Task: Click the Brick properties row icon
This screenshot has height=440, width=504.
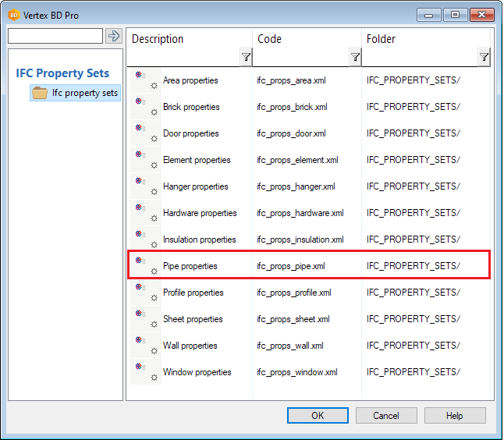Action: [146, 107]
